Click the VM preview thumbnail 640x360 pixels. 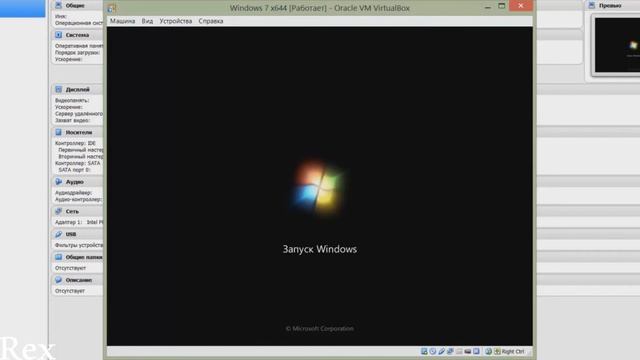[x=617, y=45]
